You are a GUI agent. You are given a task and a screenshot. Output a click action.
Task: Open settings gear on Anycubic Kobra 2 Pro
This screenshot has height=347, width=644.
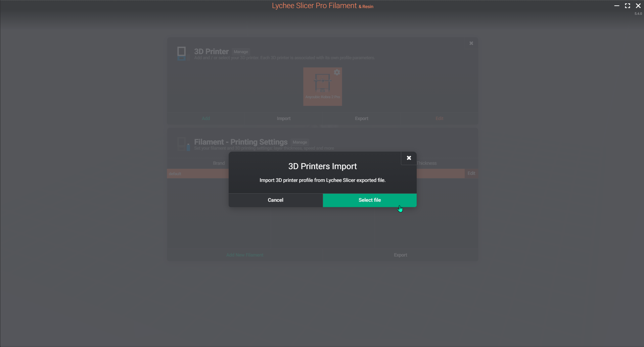[337, 72]
